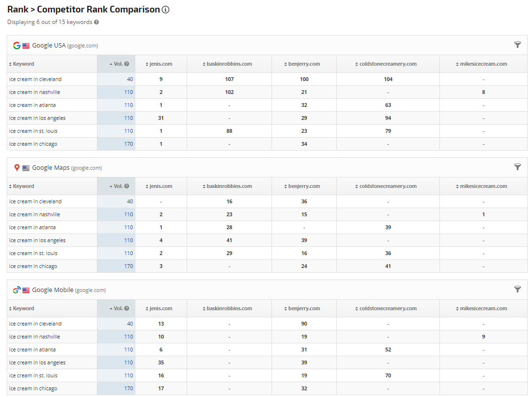This screenshot has width=532, height=397.
Task: Open the filter icon for Google Maps table
Action: coord(517,167)
